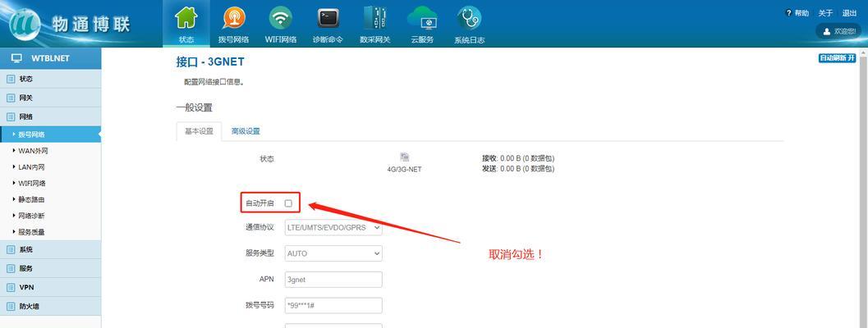Click into the APN input field
868x328 pixels.
pyautogui.click(x=333, y=280)
